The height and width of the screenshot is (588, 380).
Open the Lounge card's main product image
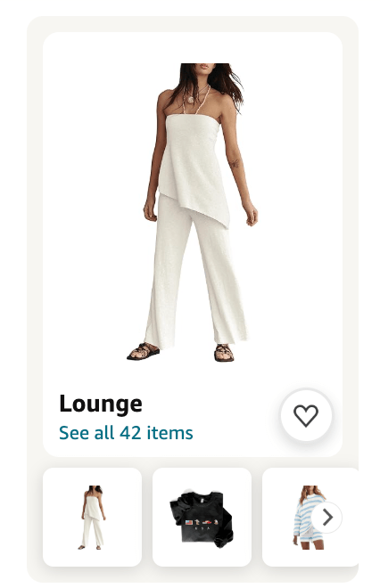193,212
